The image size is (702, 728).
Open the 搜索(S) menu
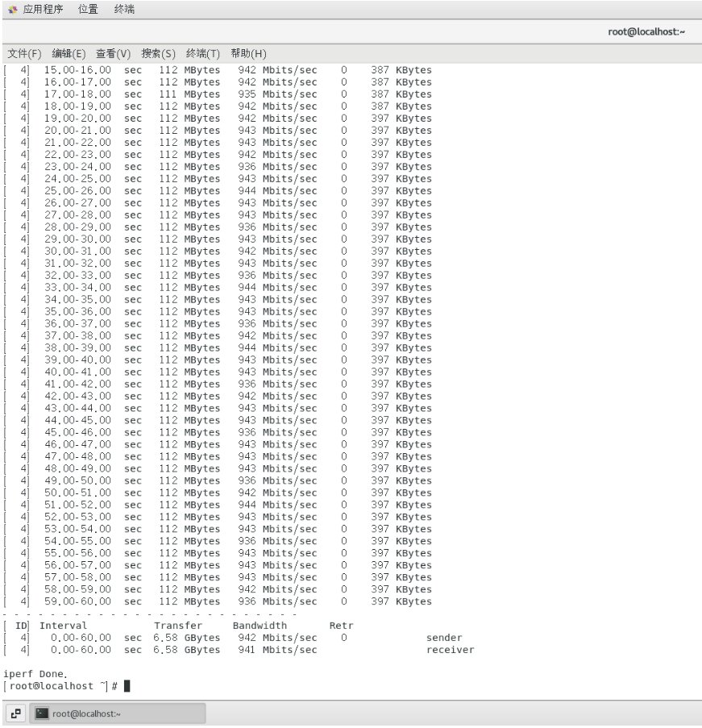click(158, 54)
